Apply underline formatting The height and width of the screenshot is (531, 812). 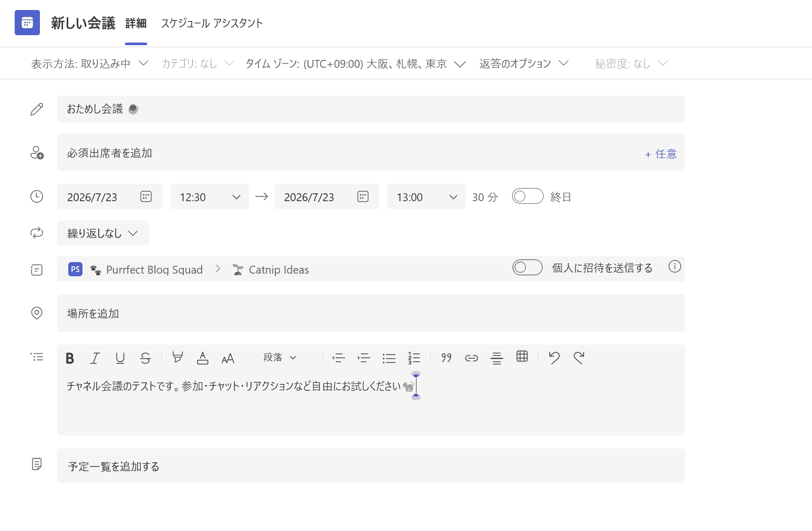[120, 358]
